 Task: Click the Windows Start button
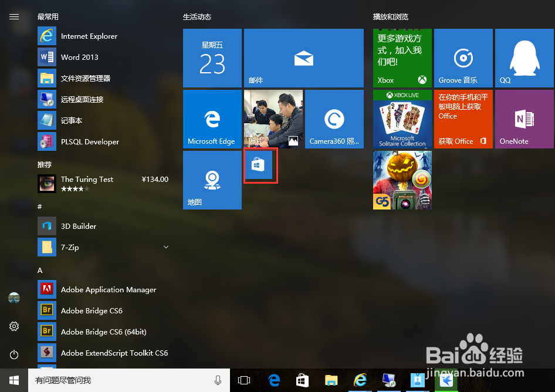click(14, 380)
